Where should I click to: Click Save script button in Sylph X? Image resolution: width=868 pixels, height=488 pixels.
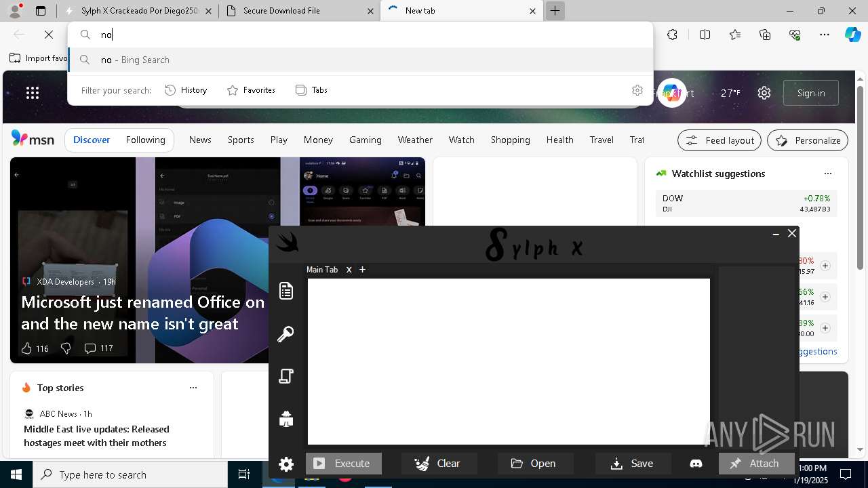(x=633, y=464)
